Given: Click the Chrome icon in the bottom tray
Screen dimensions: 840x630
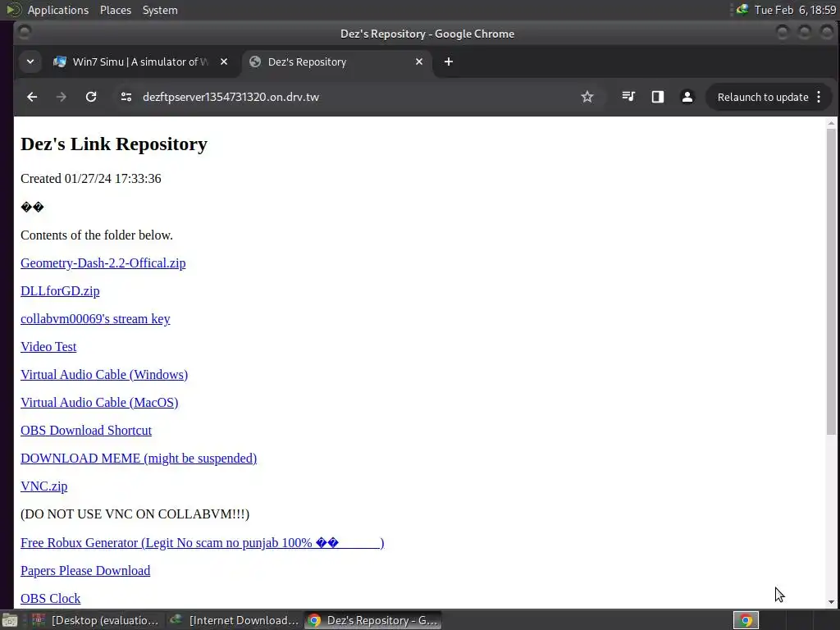Looking at the screenshot, I should point(746,620).
